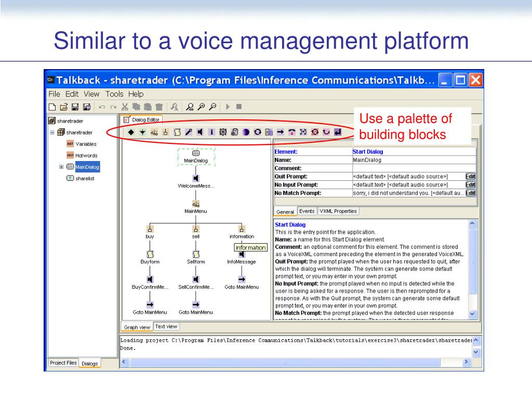532x399 pixels.
Task: Open the File menu
Action: click(x=54, y=94)
